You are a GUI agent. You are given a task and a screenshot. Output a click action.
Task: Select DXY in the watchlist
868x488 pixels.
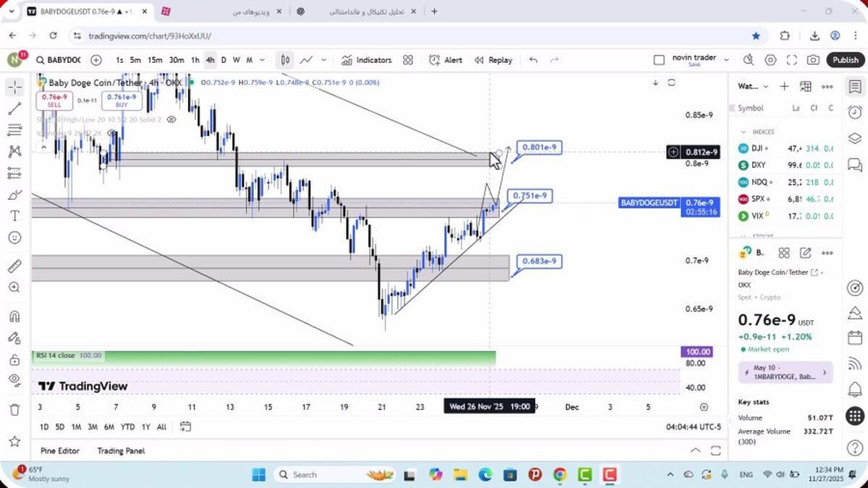[786, 165]
